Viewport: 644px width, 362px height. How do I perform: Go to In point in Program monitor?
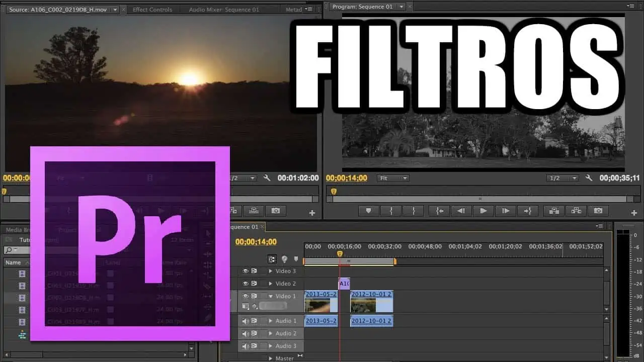pos(439,211)
